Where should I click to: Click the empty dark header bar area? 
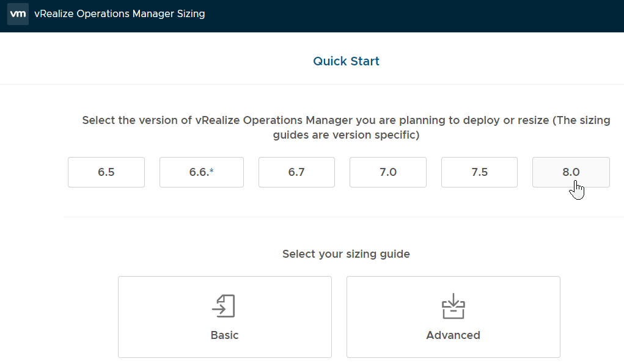point(416,15)
